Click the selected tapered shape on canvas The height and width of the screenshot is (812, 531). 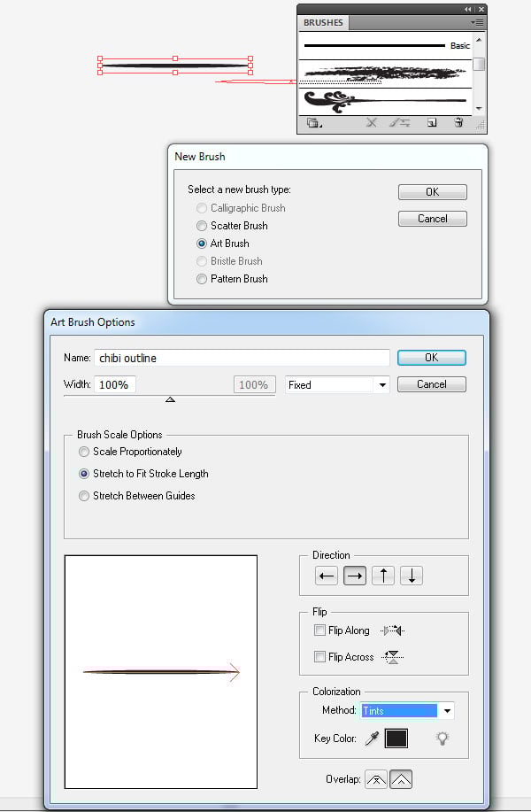coord(175,66)
